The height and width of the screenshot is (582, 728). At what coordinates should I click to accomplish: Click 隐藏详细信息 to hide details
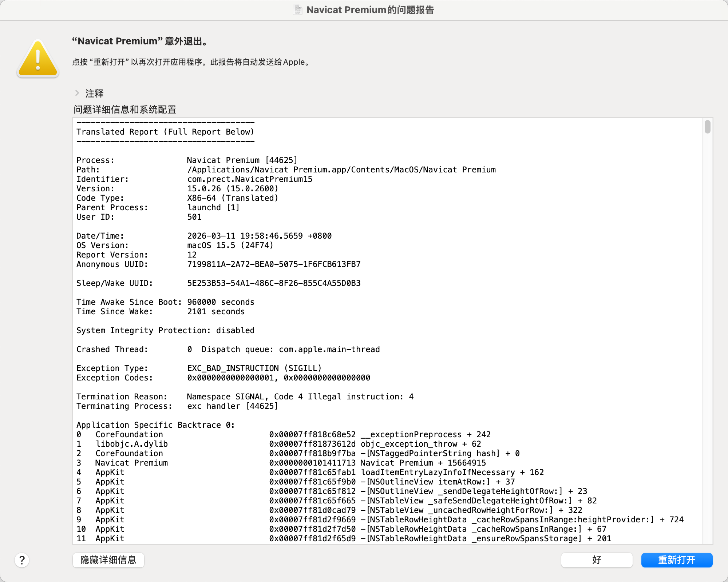coord(108,560)
